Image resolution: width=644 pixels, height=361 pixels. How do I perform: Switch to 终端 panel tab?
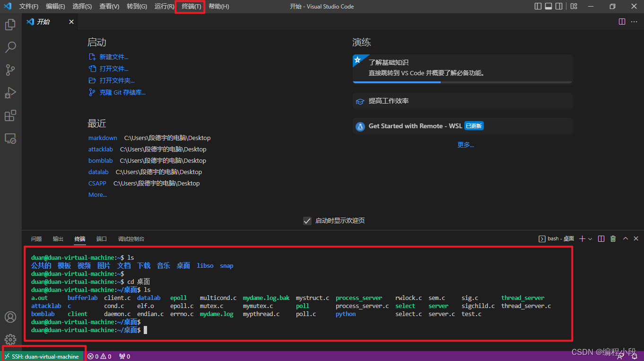pos(80,239)
